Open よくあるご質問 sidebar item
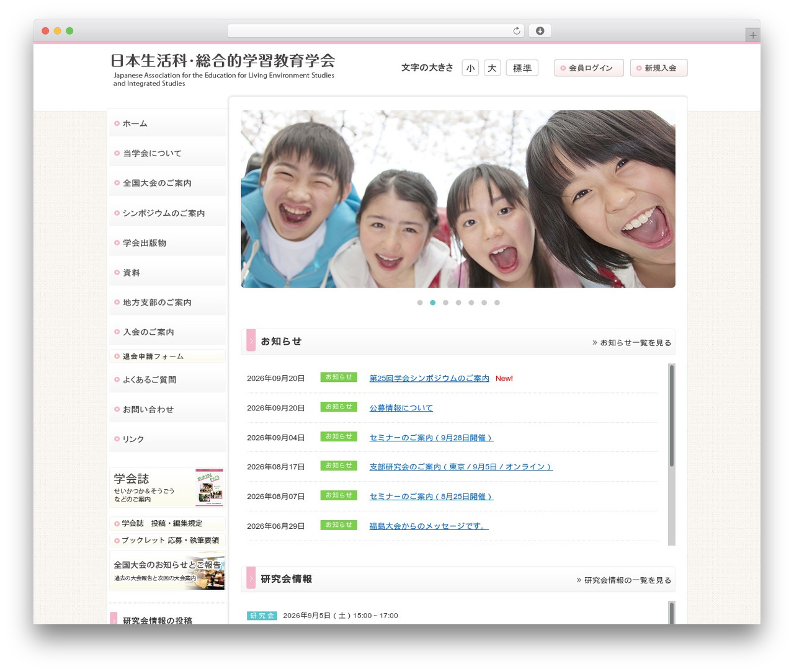Image resolution: width=794 pixels, height=672 pixels. (167, 380)
